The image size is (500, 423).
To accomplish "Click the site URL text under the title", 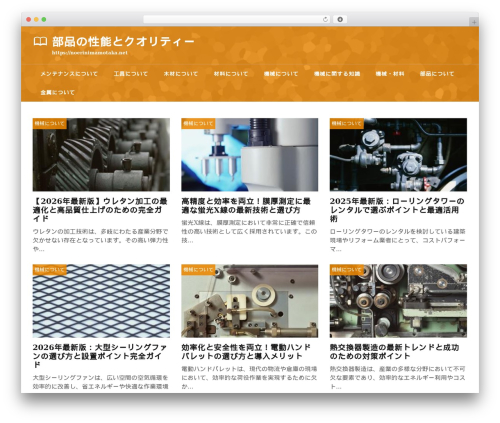I will [x=90, y=53].
